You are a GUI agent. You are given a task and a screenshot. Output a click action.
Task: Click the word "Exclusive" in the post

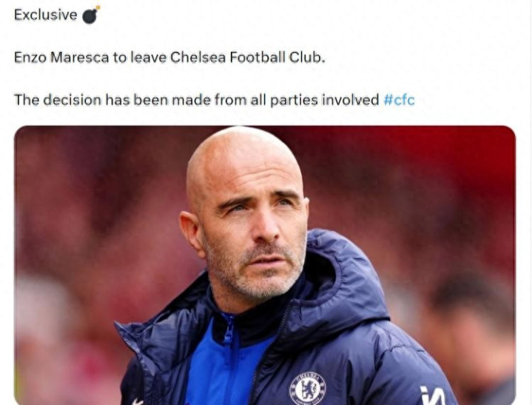pos(45,15)
